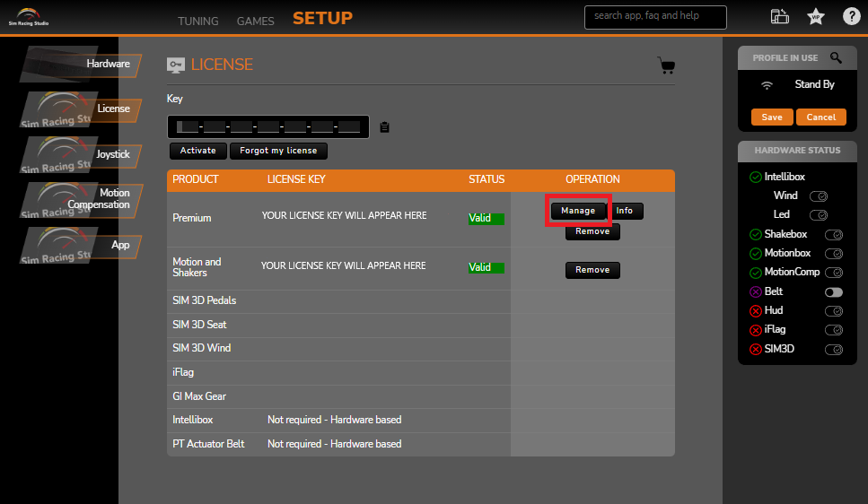Toggle the MotionComp switch
Screen dimensions: 868x504
tap(834, 273)
